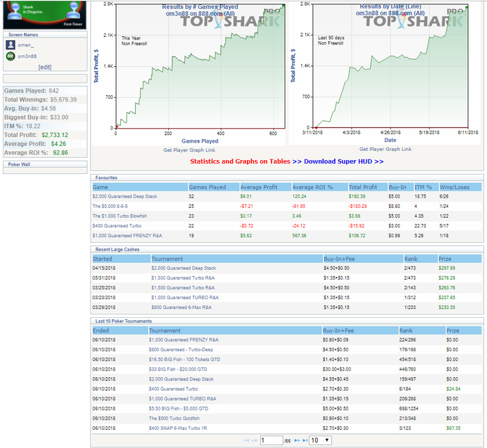Click Download Super HUD link

coord(344,161)
